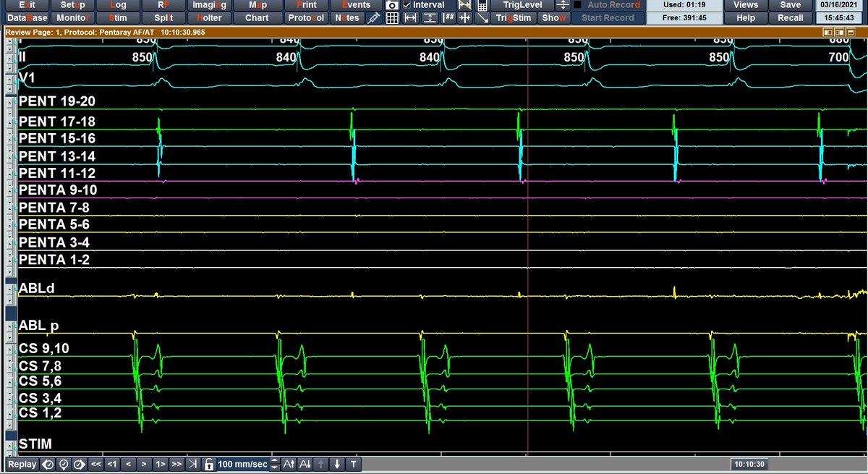Open the DataBase button
Viewport: 868px width, 474px height.
(27, 18)
